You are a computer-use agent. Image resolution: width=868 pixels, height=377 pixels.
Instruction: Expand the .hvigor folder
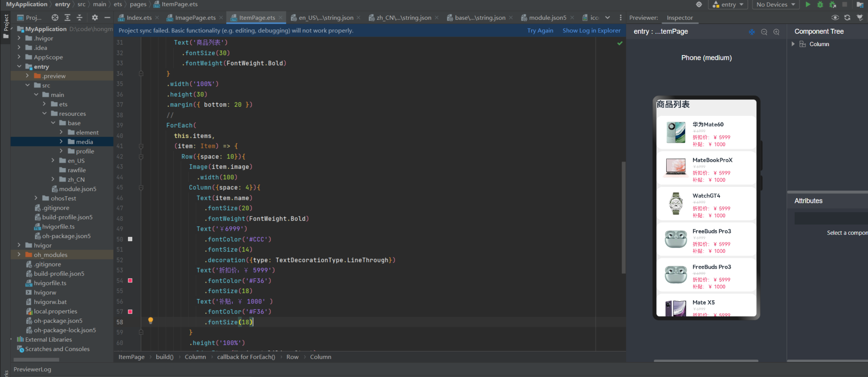coord(19,38)
